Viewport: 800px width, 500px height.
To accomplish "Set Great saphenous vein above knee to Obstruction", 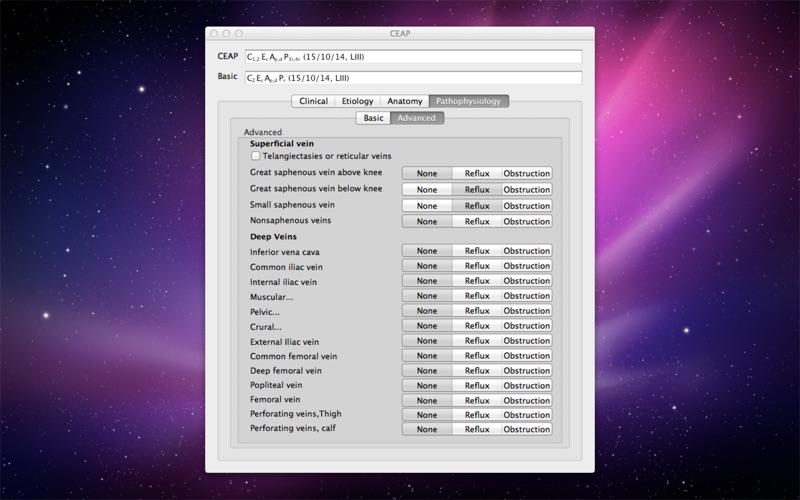I will [527, 173].
